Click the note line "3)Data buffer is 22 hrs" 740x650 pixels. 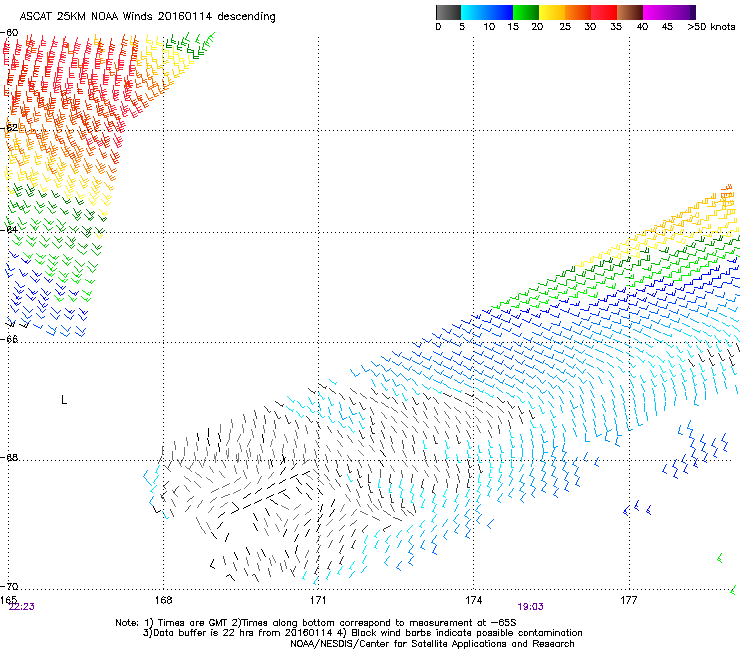point(362,633)
